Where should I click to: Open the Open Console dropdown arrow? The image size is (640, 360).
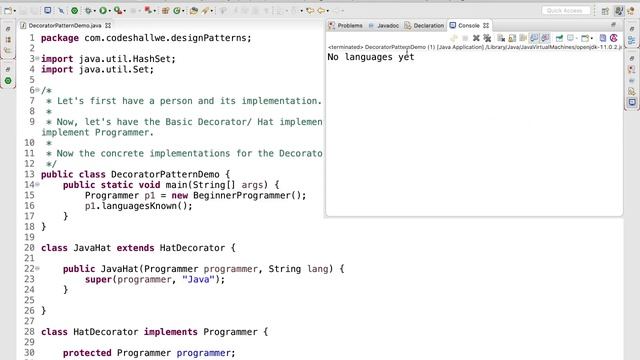coord(592,38)
